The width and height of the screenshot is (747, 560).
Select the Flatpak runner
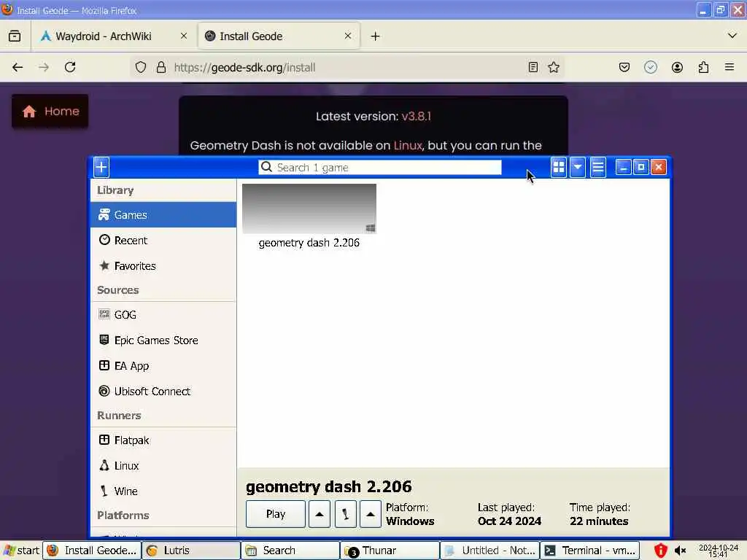coord(163,440)
